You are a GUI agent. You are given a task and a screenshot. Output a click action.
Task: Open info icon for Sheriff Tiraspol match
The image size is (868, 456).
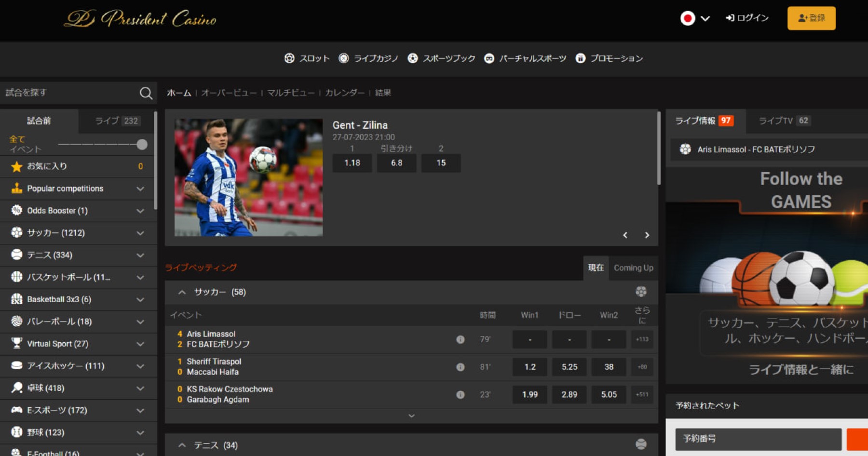(461, 367)
